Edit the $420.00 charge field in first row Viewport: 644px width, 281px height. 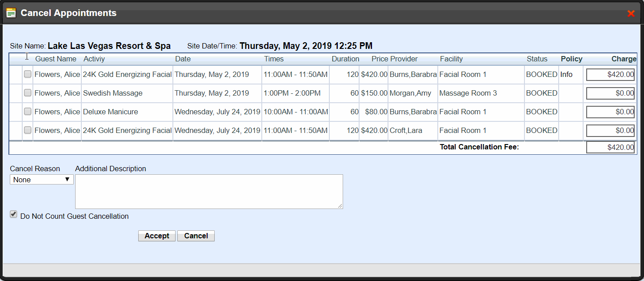click(610, 75)
